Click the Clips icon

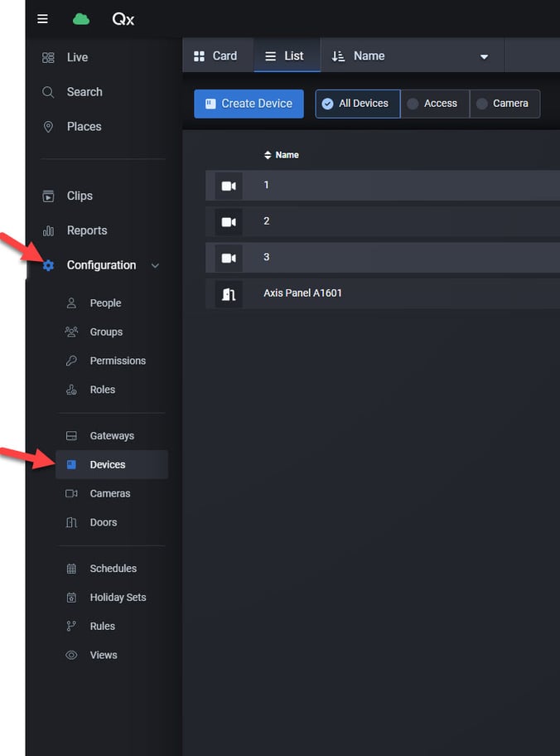[48, 196]
